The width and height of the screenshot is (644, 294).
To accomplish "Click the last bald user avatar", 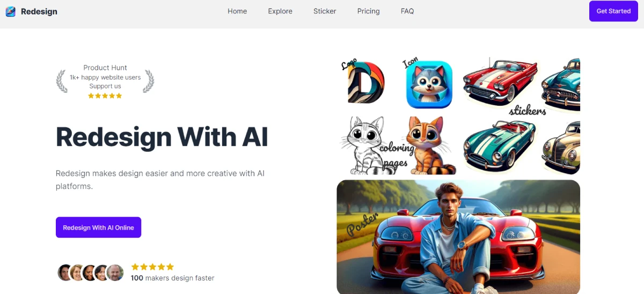I will (115, 273).
